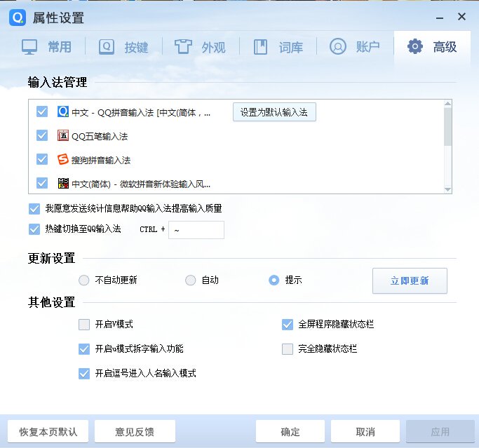Switch to the 按键 tab

(x=124, y=47)
